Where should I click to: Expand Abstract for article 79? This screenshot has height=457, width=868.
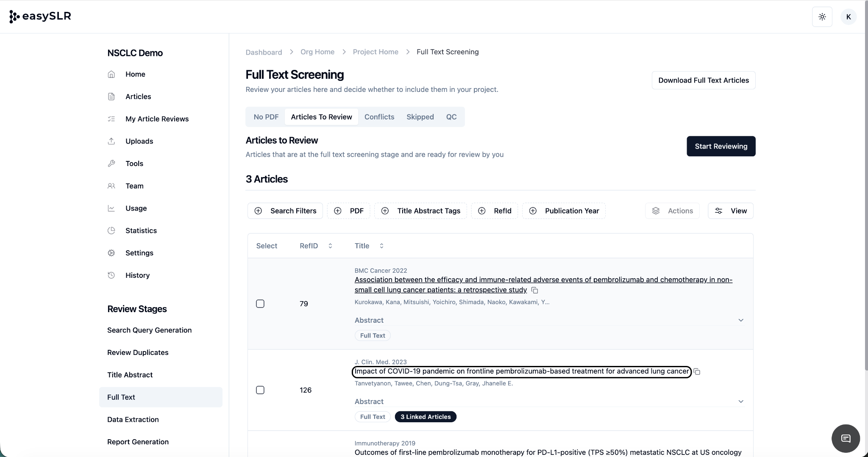click(x=740, y=320)
